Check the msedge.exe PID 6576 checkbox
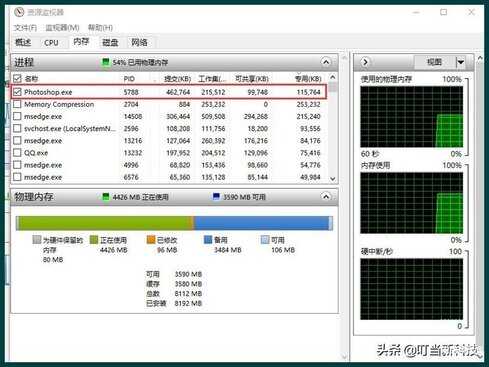The image size is (489, 367). click(17, 177)
